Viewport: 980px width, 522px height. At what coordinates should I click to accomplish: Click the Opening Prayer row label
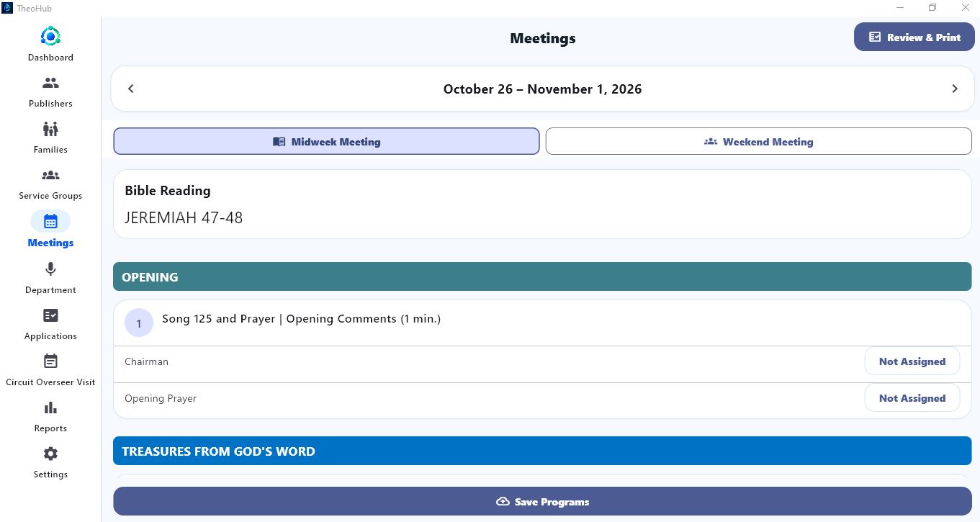(161, 398)
